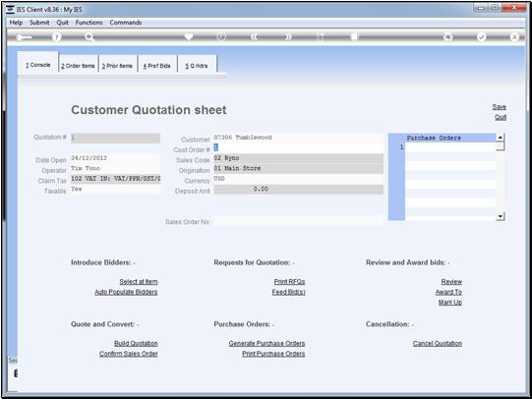532x399 pixels.
Task: Switch to the Order Items tab
Action: pyautogui.click(x=78, y=66)
